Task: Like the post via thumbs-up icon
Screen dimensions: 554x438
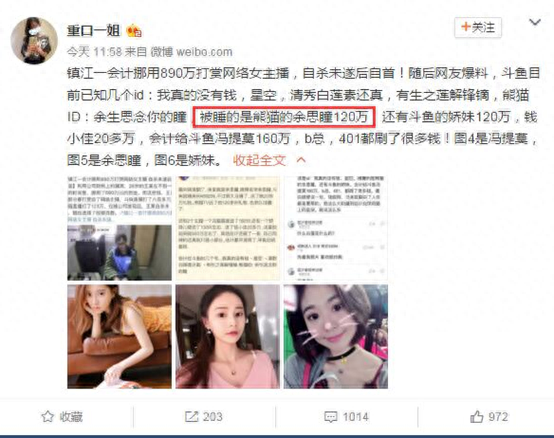Action: 476,417
